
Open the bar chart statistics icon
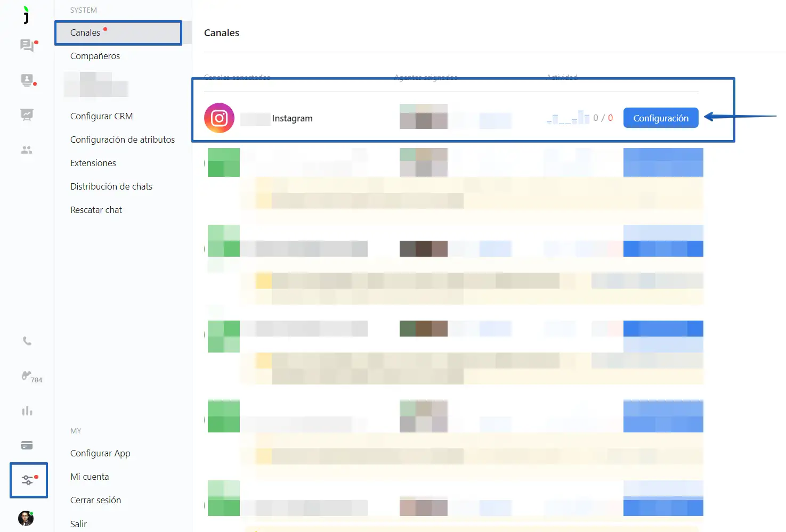(x=27, y=411)
